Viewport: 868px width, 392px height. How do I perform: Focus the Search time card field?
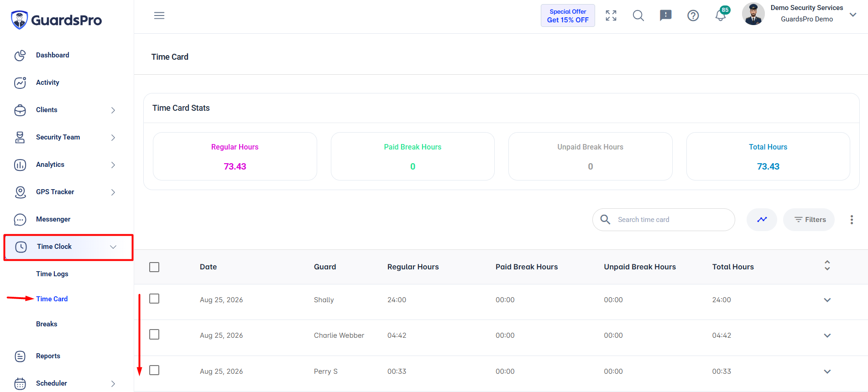pos(664,220)
